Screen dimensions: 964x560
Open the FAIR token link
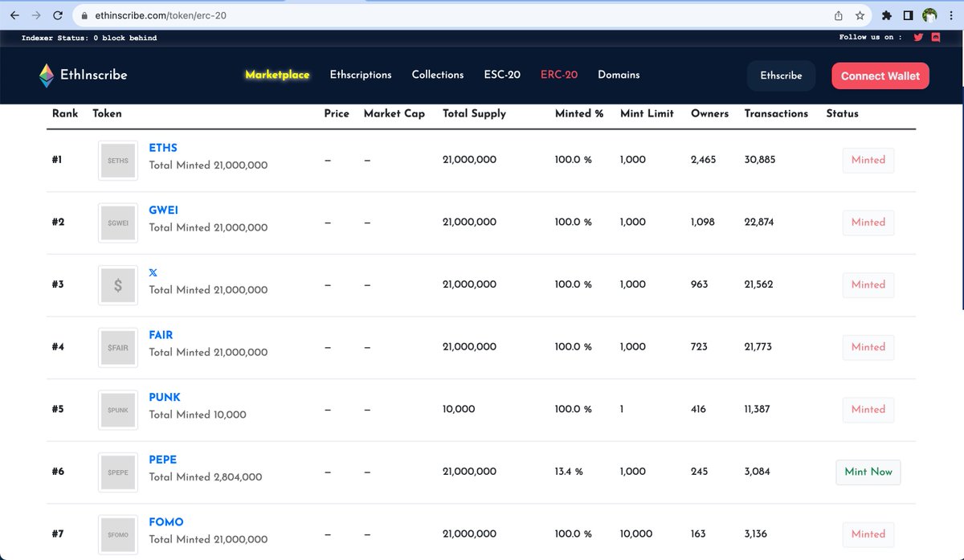click(x=161, y=335)
